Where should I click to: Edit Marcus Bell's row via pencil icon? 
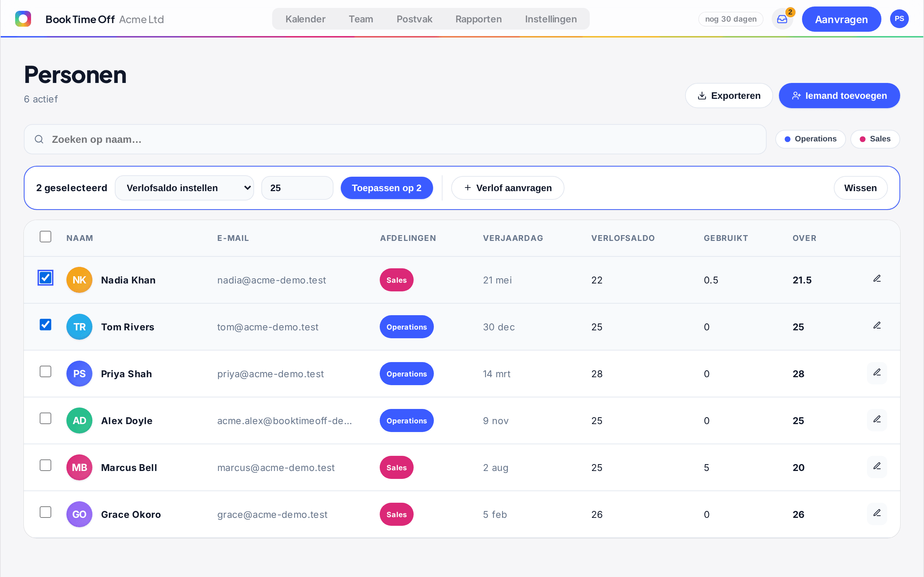click(877, 466)
